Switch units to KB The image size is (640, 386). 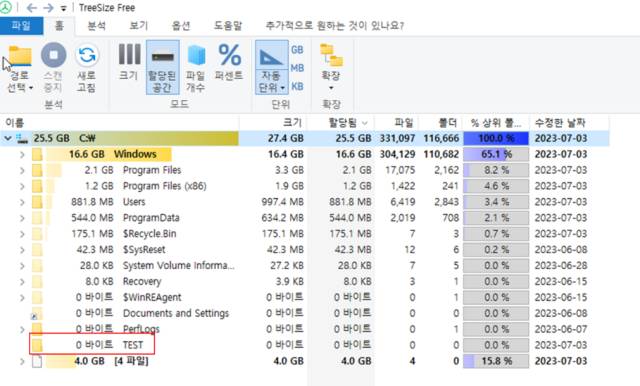(297, 86)
